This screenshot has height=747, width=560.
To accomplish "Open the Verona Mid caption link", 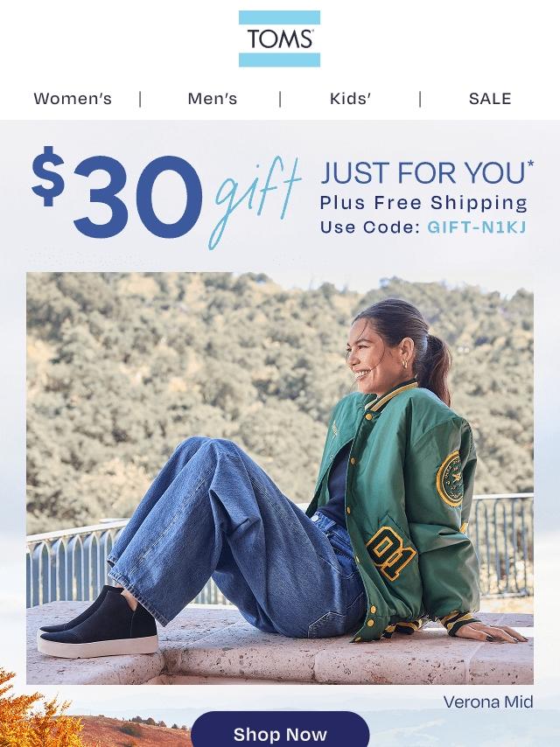I will (x=488, y=702).
